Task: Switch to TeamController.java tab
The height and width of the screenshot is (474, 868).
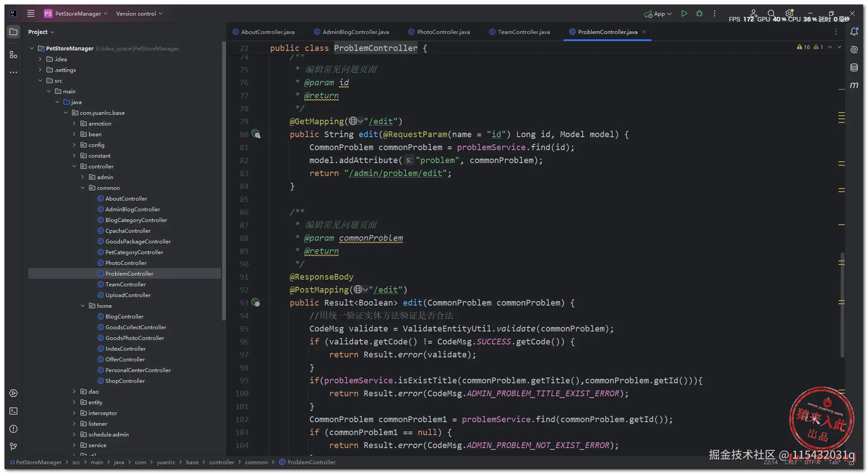Action: 519,32
